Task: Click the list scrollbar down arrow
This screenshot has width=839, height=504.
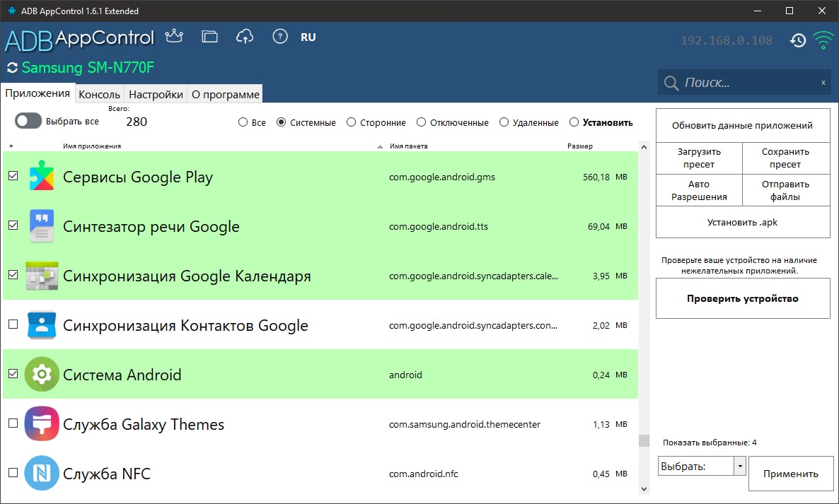Action: (644, 488)
